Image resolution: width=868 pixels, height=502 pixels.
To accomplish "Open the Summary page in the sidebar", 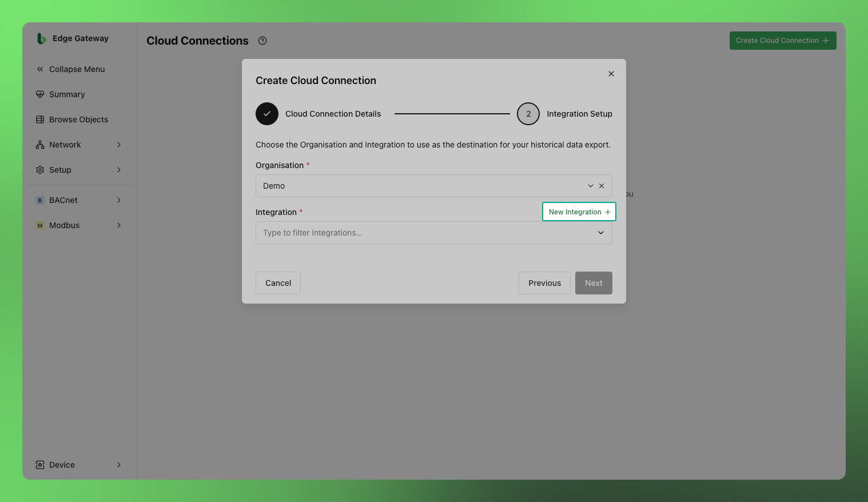I will (67, 94).
